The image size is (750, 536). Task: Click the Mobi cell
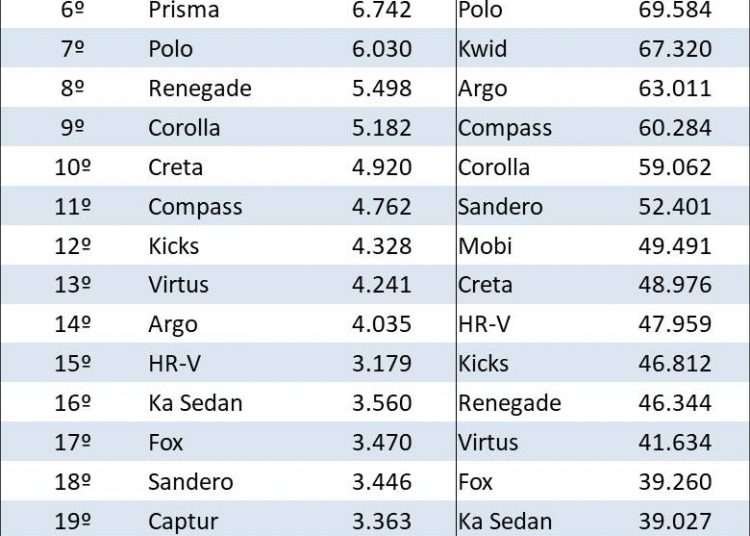[x=484, y=246]
